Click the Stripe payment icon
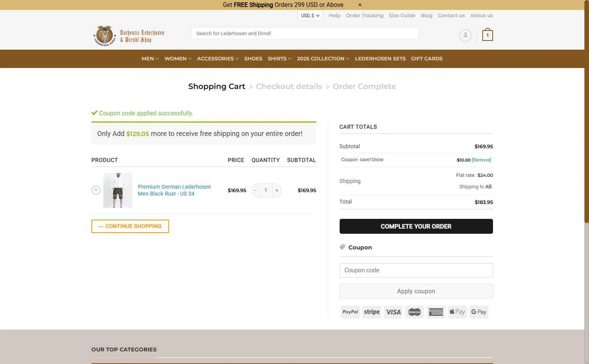Image resolution: width=589 pixels, height=364 pixels. 372,312
